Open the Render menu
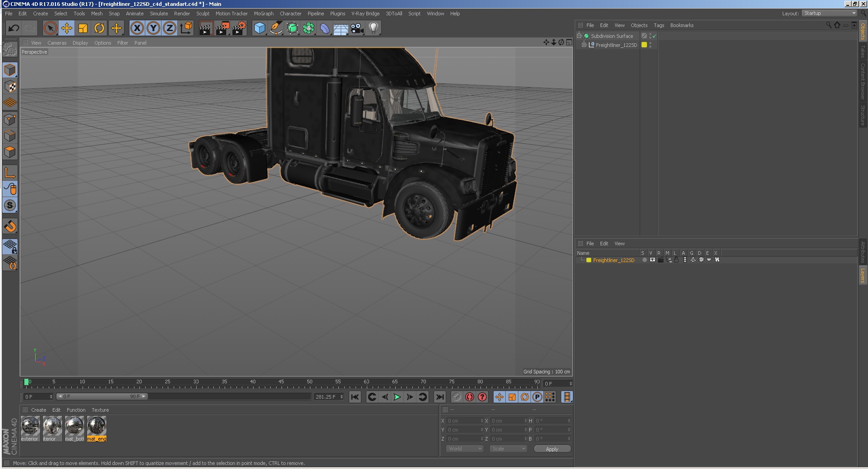Image resolution: width=868 pixels, height=469 pixels. pos(182,14)
